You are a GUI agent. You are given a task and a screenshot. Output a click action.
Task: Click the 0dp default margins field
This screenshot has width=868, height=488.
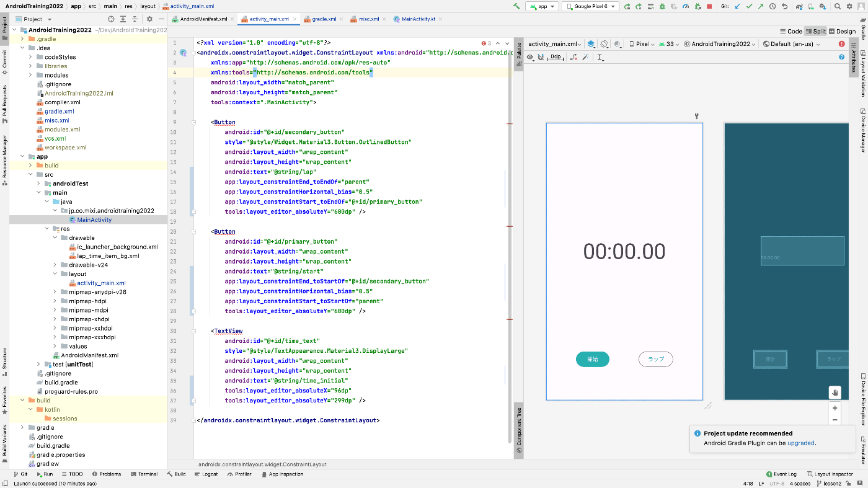tap(556, 57)
